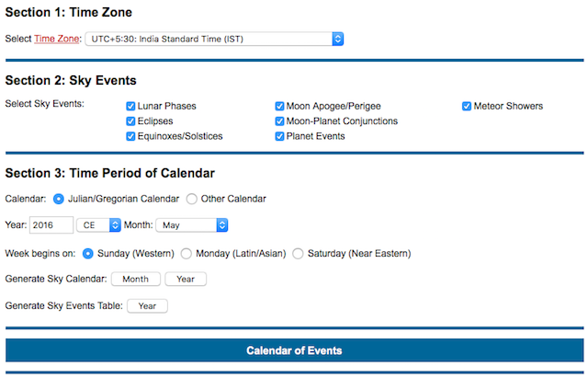The height and width of the screenshot is (378, 588).
Task: Open the Time Zone dropdown
Action: click(214, 39)
